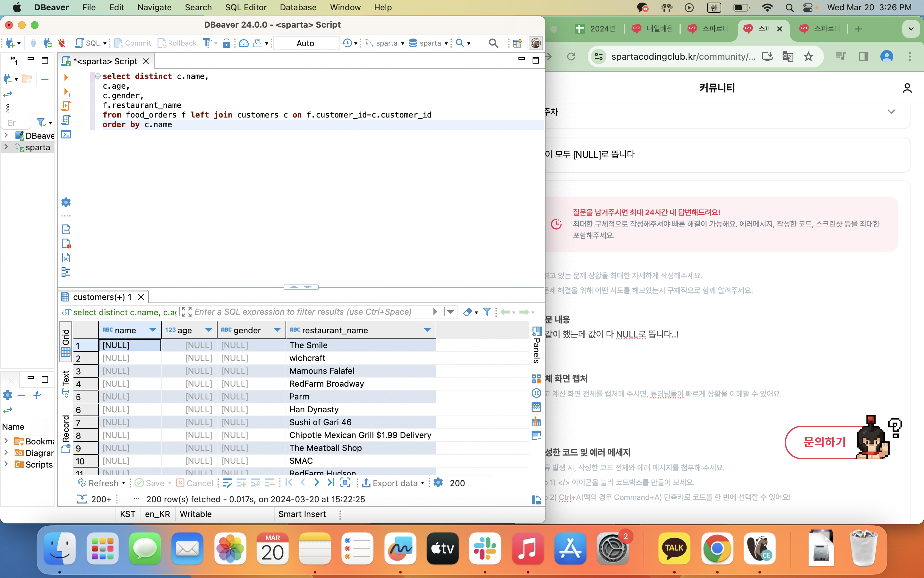Toggle the results Panels sidebar
The height and width of the screenshot is (578, 924).
coord(536,345)
